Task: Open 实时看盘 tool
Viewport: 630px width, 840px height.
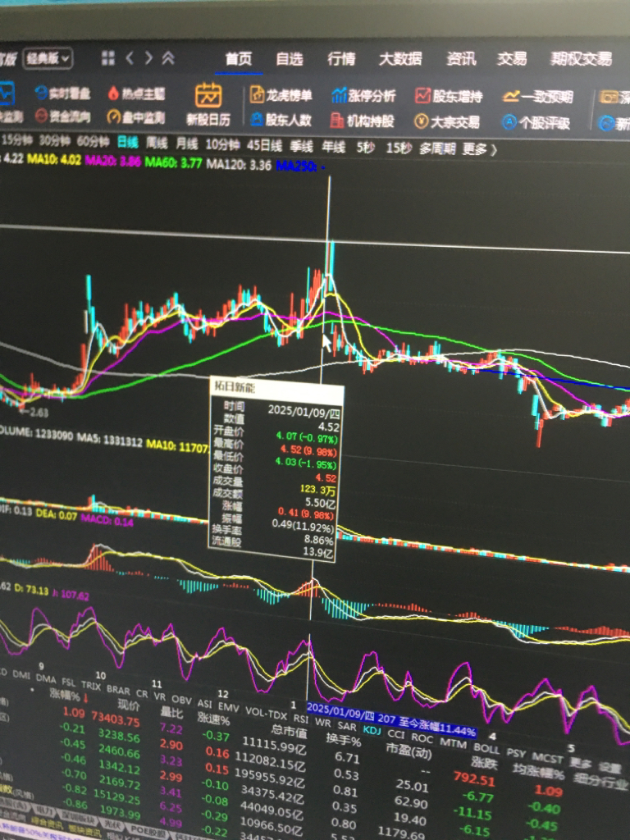Action: pyautogui.click(x=62, y=94)
